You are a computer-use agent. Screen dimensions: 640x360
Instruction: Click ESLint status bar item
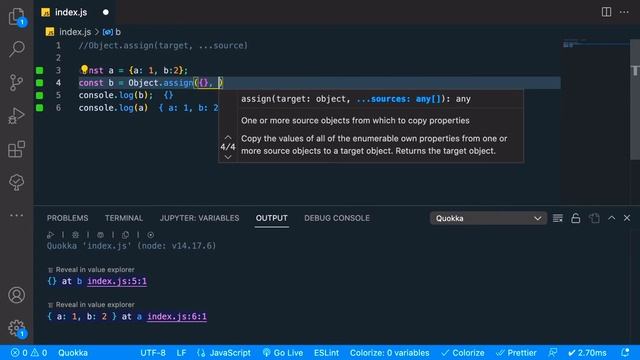326,353
